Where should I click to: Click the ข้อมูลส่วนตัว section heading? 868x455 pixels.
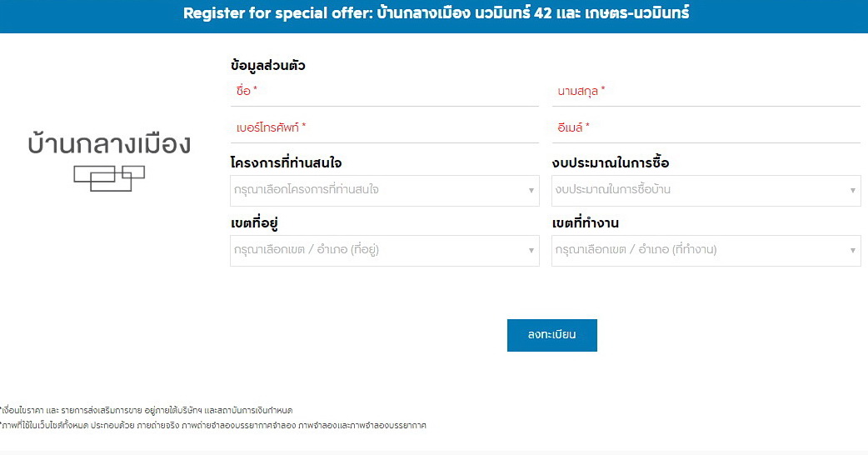(x=267, y=65)
